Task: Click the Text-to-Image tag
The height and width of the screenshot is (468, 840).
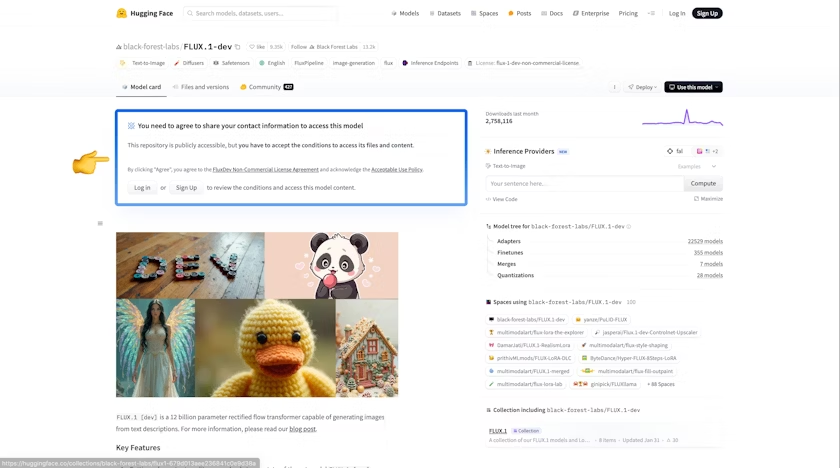Action: pos(142,63)
